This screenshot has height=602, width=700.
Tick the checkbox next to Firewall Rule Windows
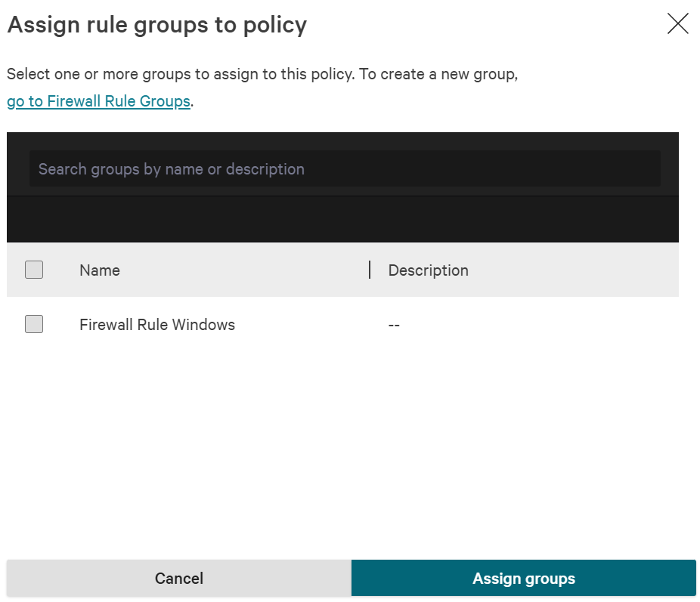coord(33,324)
